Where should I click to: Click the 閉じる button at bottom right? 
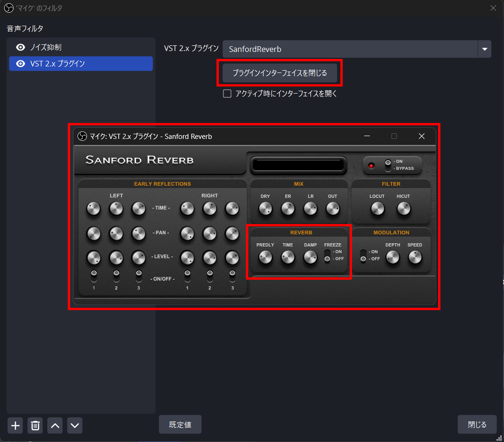tap(477, 424)
